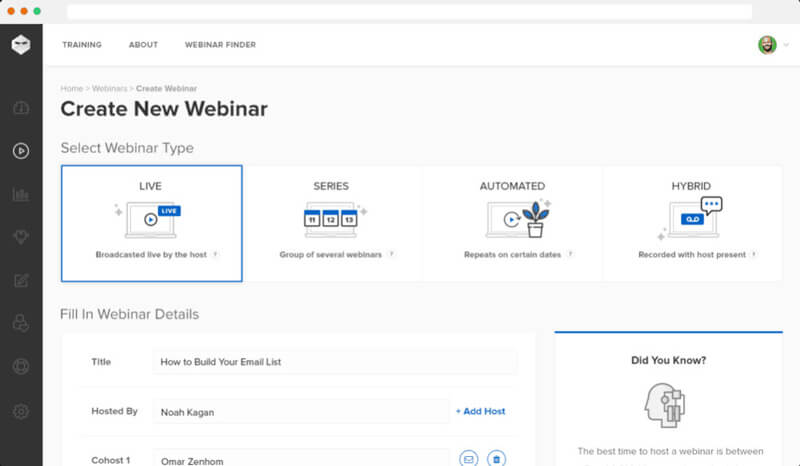Click the browser address bar

click(410, 11)
